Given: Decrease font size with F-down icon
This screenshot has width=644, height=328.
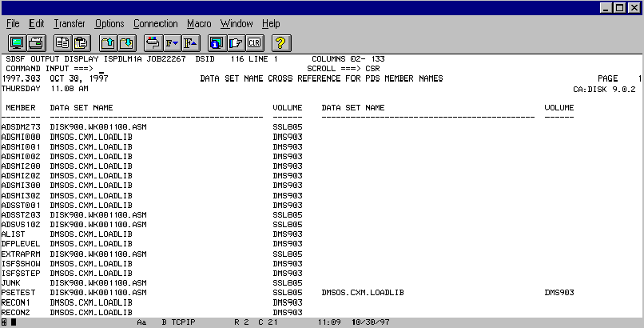Looking at the screenshot, I should tap(171, 42).
